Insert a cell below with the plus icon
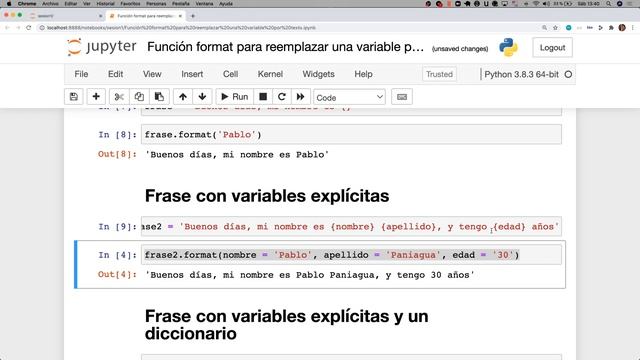 tap(96, 97)
